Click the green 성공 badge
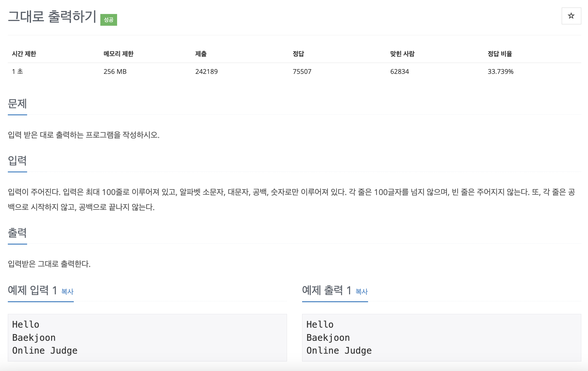Screen dimensions: 588x371 [109, 20]
